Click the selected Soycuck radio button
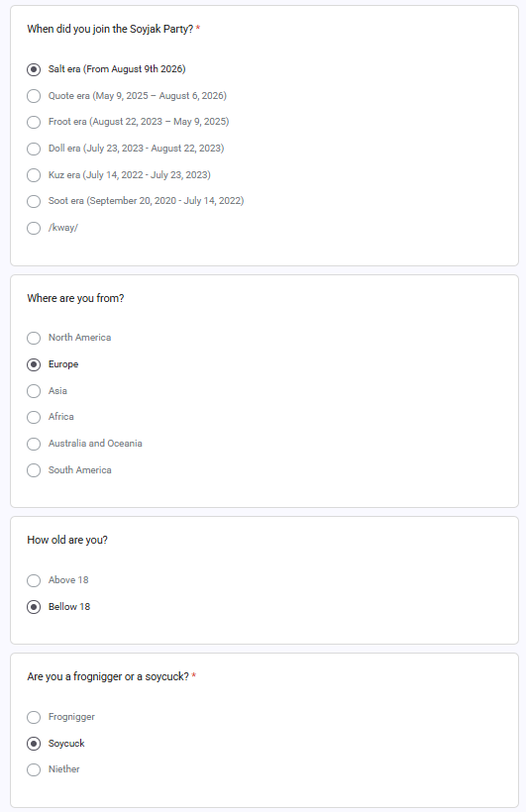The image size is (526, 812). pos(34,744)
